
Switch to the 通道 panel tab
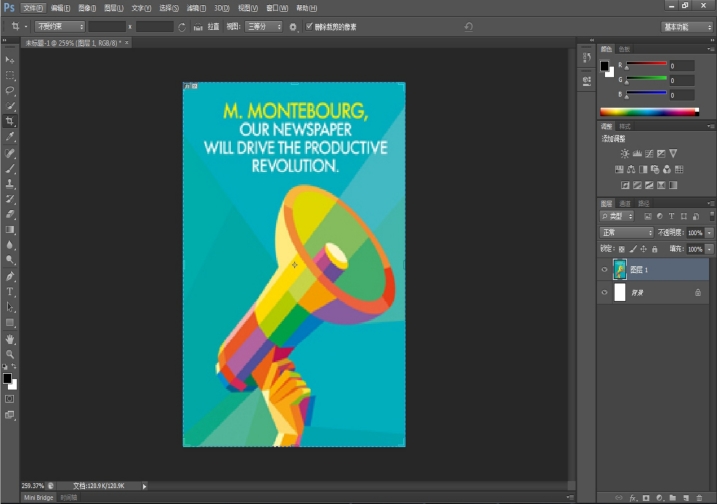pos(625,203)
